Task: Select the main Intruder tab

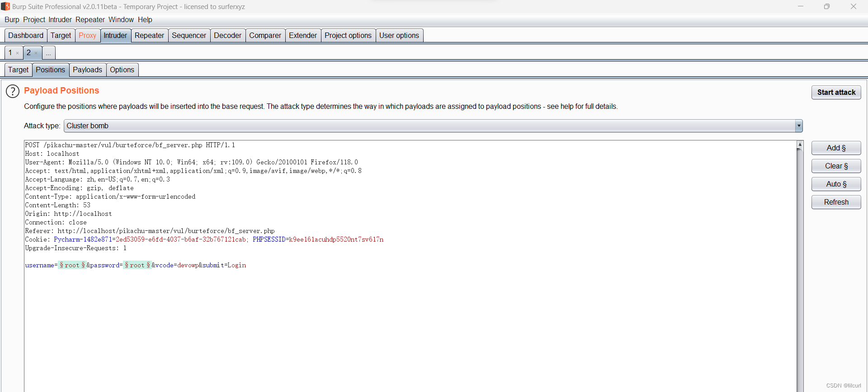Action: [x=115, y=36]
